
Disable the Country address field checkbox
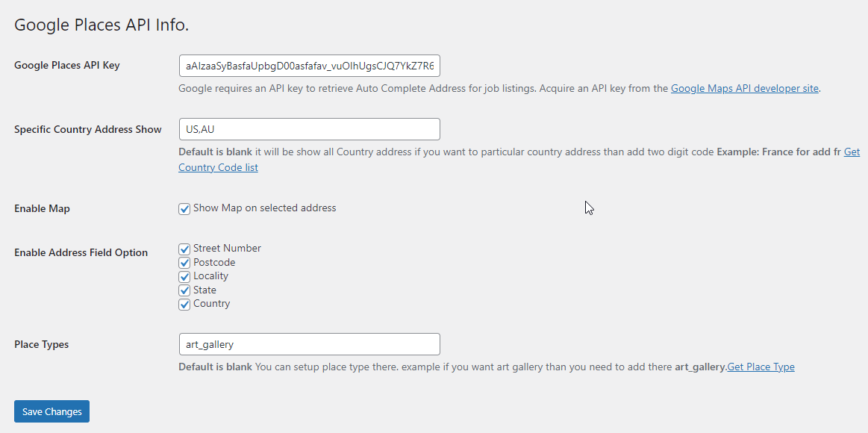pos(184,304)
